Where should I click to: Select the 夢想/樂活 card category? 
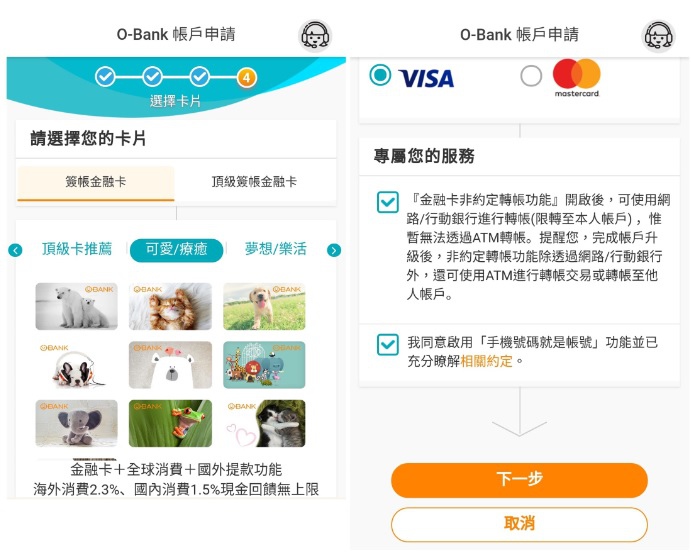tap(275, 249)
